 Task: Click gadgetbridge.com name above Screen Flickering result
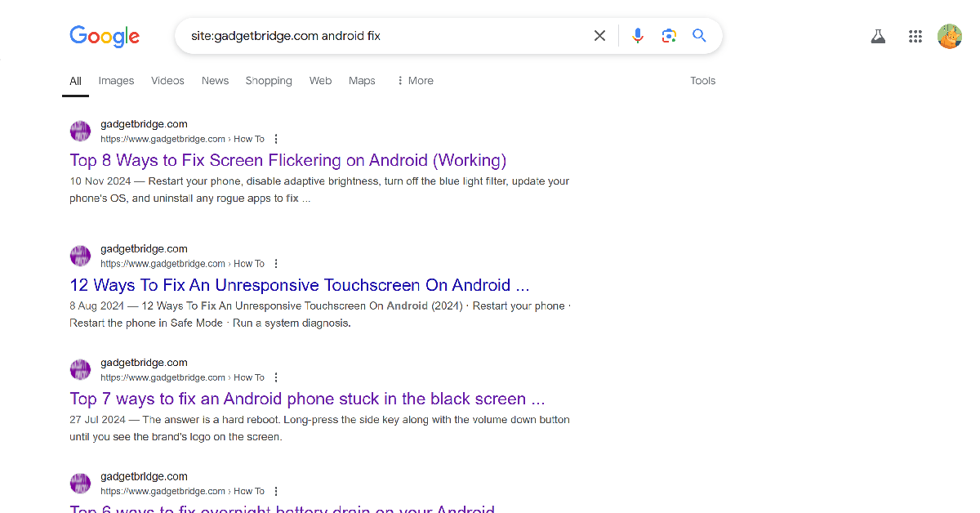click(x=144, y=124)
